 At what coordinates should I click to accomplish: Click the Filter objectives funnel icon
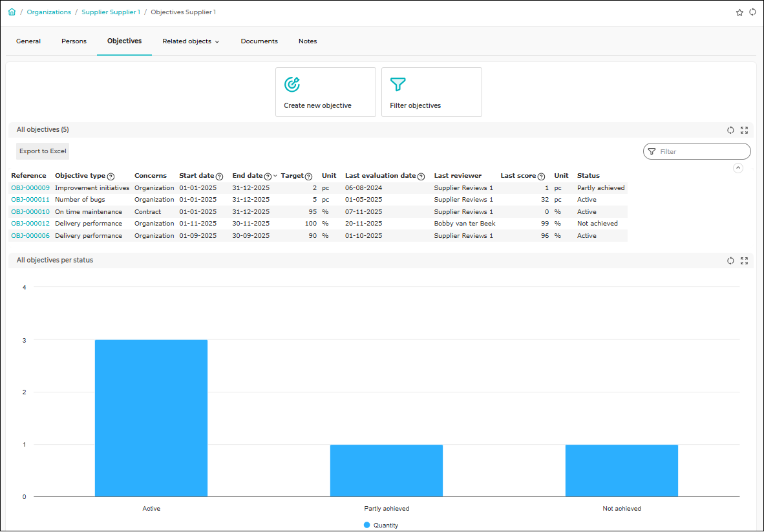click(398, 85)
